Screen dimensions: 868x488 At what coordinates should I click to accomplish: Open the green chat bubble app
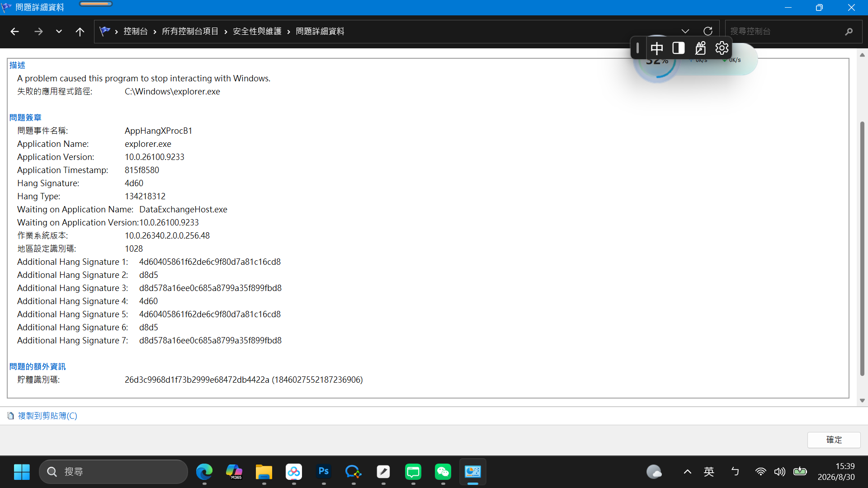(x=413, y=472)
